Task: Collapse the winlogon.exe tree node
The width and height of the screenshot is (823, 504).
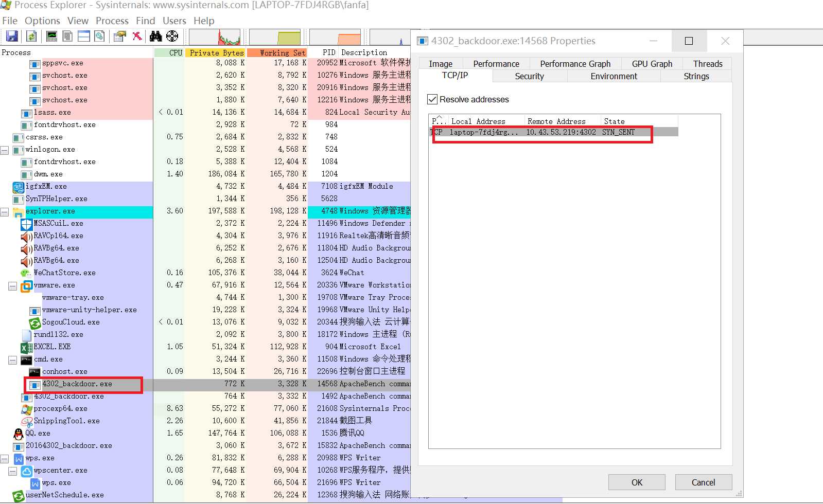Action: (5, 150)
